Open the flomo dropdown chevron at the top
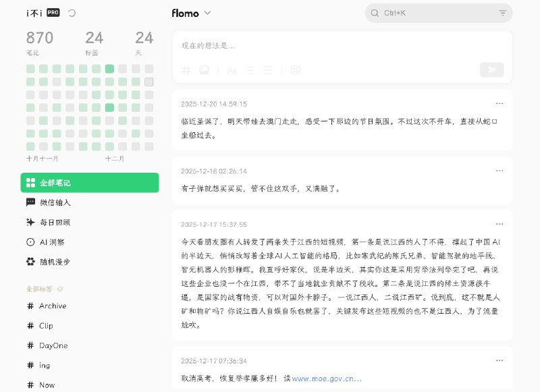This screenshot has width=540, height=392. click(207, 13)
